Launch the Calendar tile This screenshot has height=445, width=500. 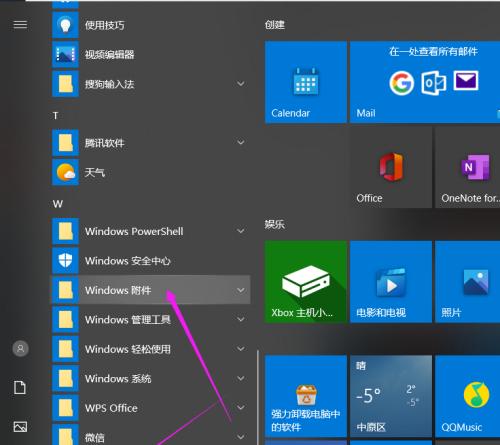tap(306, 82)
